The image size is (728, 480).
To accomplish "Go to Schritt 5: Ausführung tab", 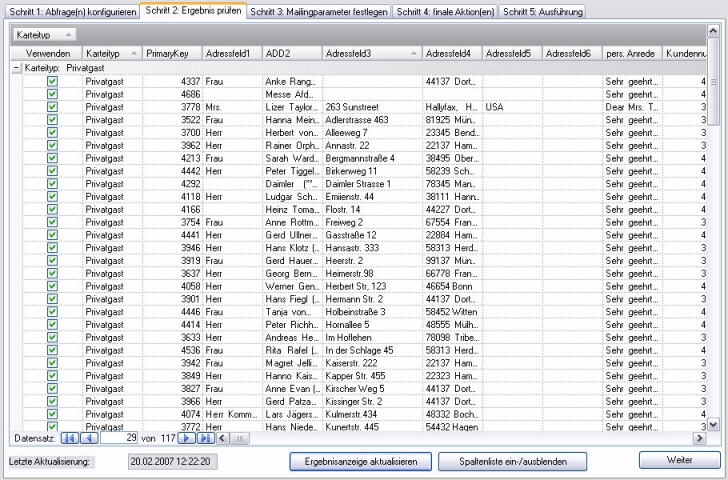I will 542,12.
